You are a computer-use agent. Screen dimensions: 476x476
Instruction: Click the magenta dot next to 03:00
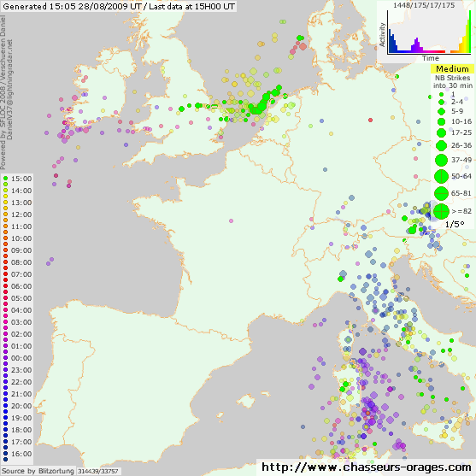click(5, 322)
